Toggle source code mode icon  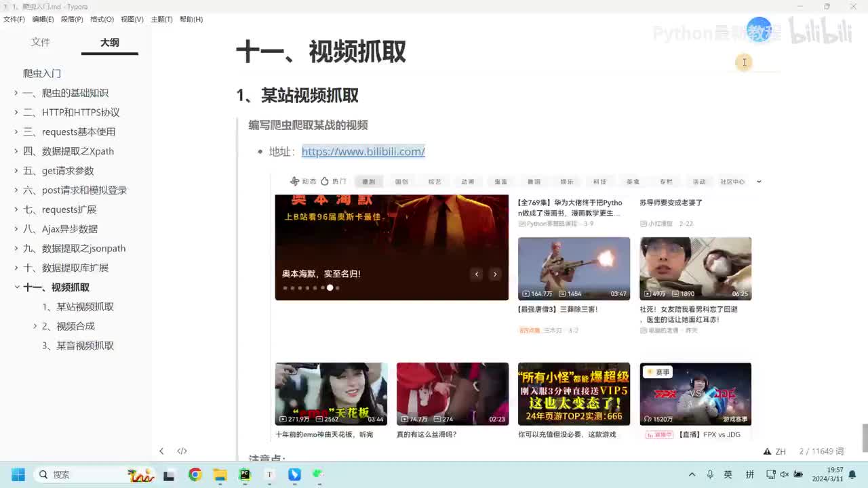[x=182, y=451]
